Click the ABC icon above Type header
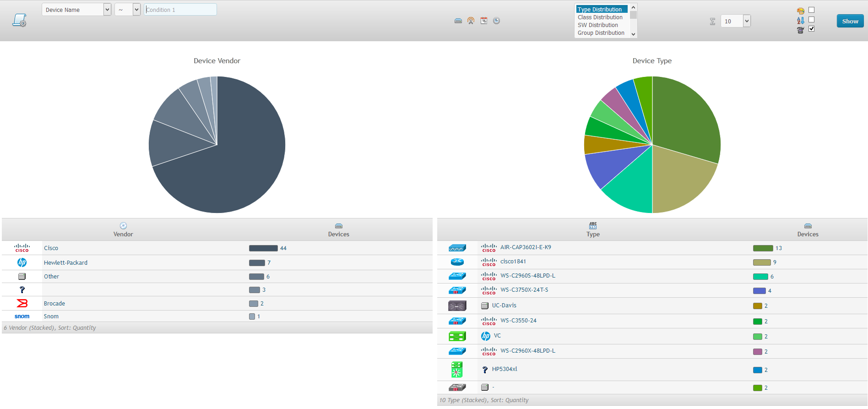The image size is (868, 409). (593, 225)
